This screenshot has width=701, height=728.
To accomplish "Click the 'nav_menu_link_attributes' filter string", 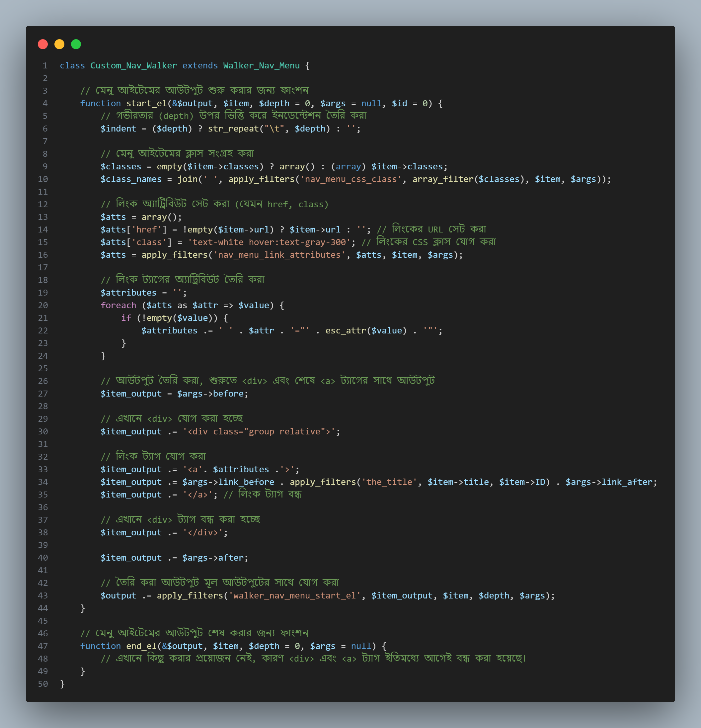I will (x=279, y=255).
